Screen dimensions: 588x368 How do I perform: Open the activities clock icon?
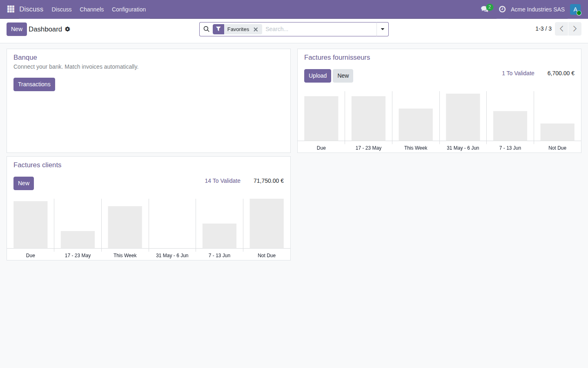coord(502,9)
